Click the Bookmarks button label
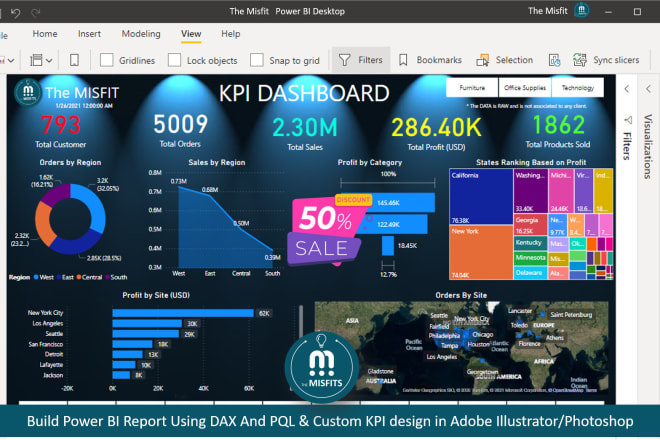The height and width of the screenshot is (440, 660). [439, 60]
